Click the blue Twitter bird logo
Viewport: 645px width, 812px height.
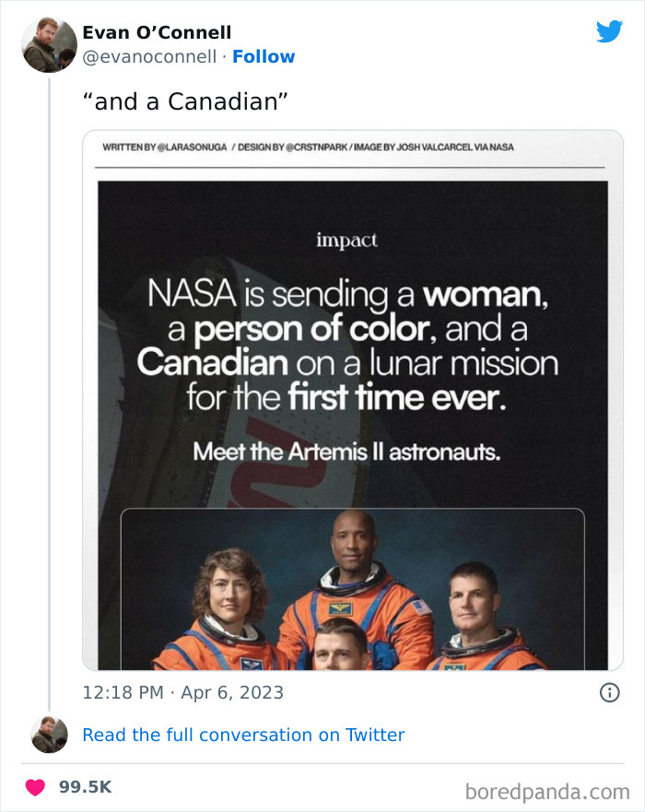[609, 32]
